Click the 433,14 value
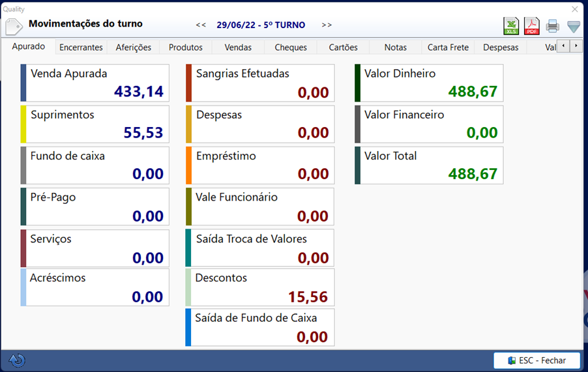The width and height of the screenshot is (588, 372). 139,91
